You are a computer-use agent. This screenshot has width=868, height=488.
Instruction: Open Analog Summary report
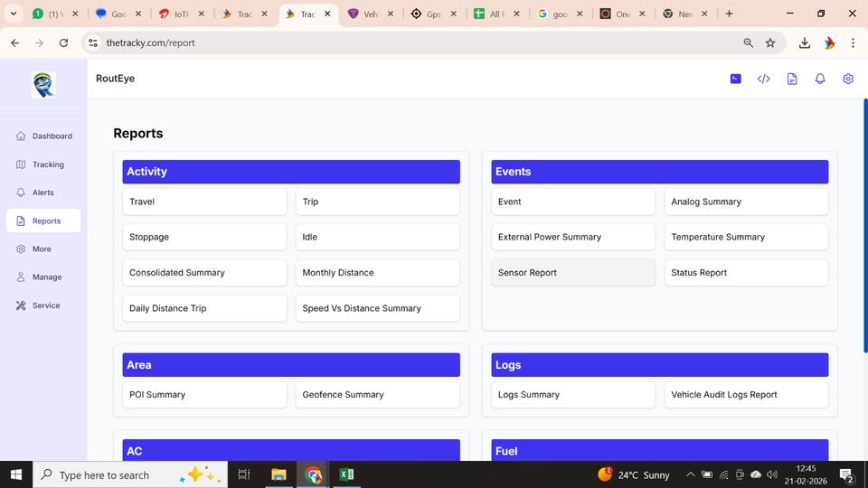tap(746, 202)
